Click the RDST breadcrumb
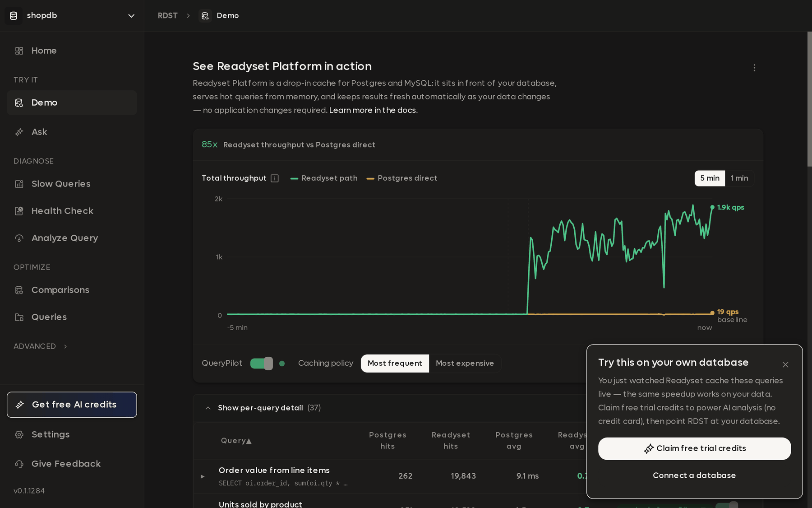This screenshot has width=812, height=508. [167, 16]
